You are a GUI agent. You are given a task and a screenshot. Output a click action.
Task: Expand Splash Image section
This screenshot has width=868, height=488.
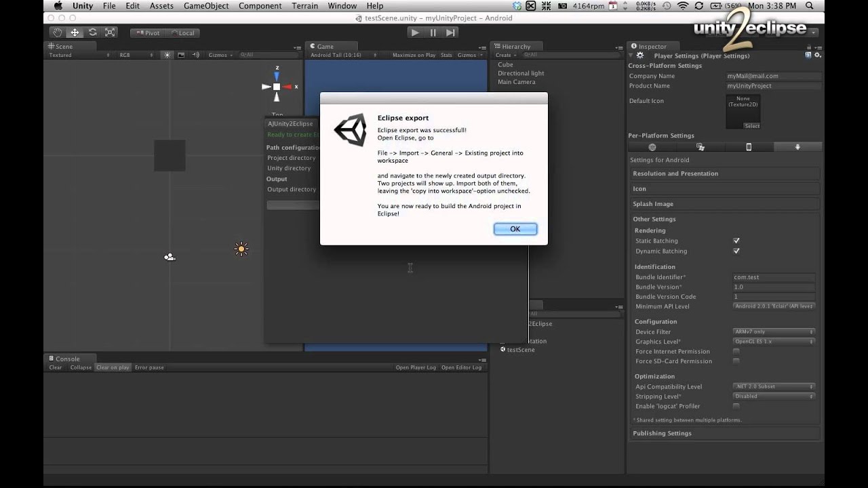pos(724,204)
